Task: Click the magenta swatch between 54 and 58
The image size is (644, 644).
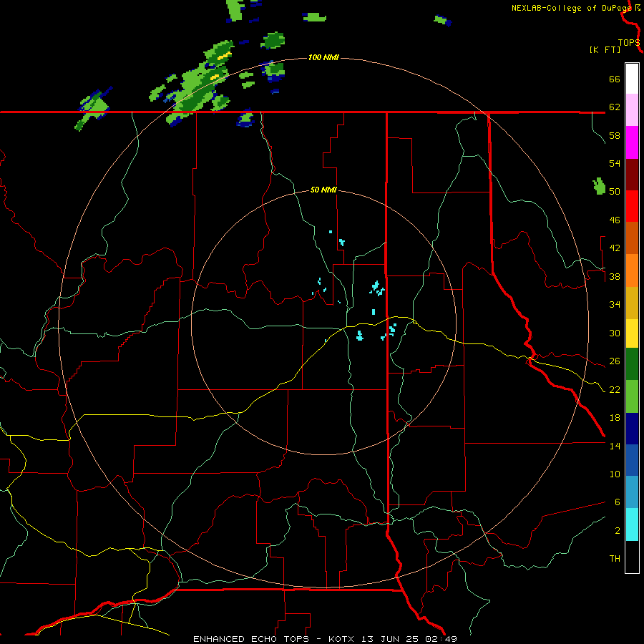Action: click(x=632, y=142)
